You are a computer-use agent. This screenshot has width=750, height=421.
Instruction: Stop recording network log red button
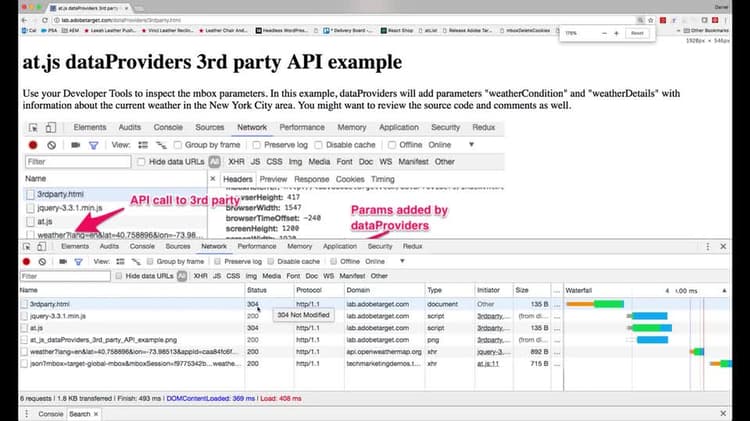click(x=26, y=262)
